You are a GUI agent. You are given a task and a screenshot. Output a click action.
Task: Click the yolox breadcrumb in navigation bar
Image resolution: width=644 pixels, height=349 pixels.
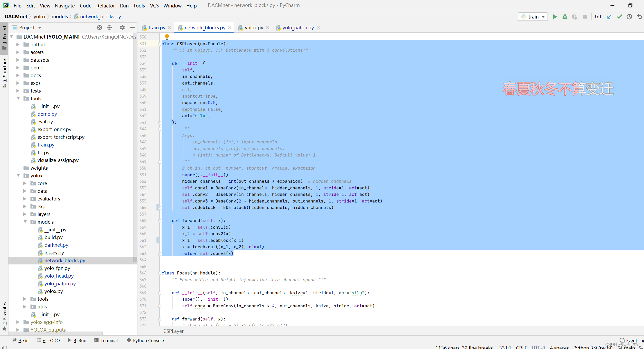[40, 16]
